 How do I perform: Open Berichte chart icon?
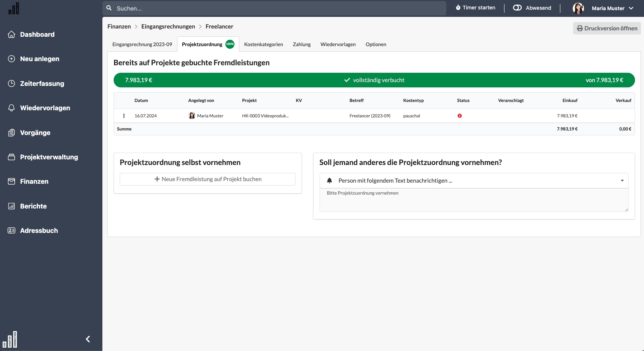(x=12, y=206)
